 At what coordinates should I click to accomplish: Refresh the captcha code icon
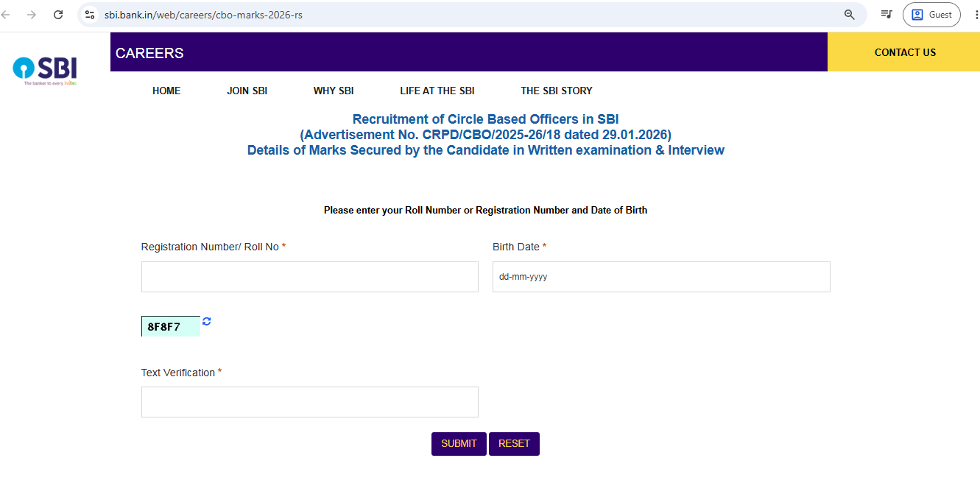(207, 321)
